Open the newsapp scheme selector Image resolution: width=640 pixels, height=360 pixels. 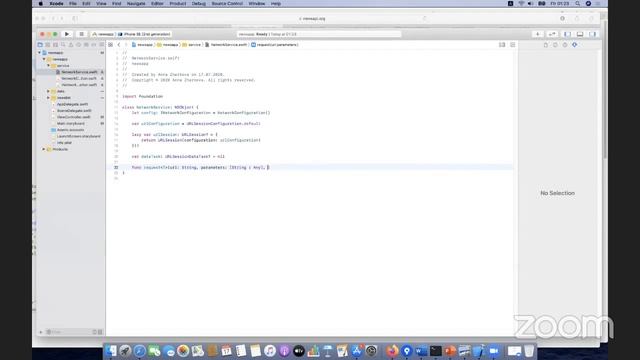[x=103, y=34]
